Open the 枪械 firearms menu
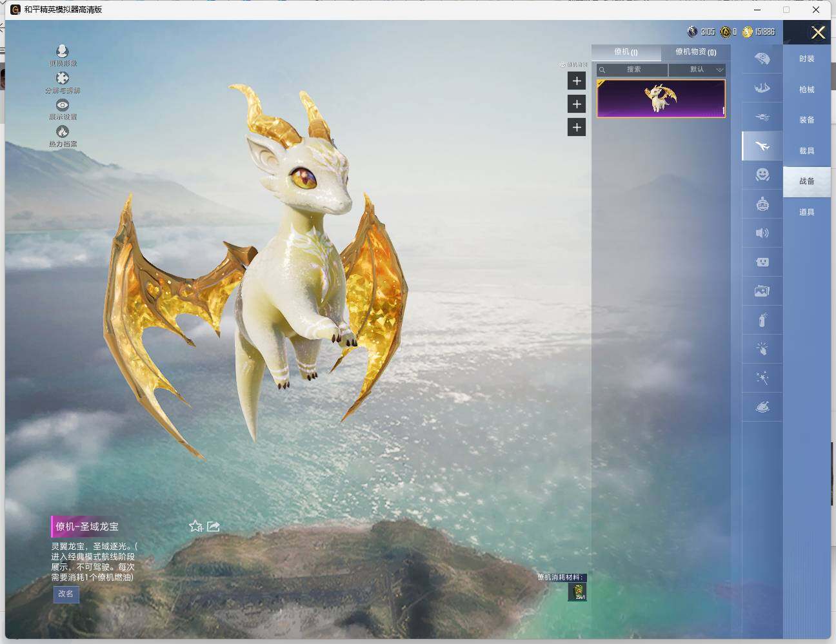Viewport: 836px width, 644px height. (x=807, y=90)
